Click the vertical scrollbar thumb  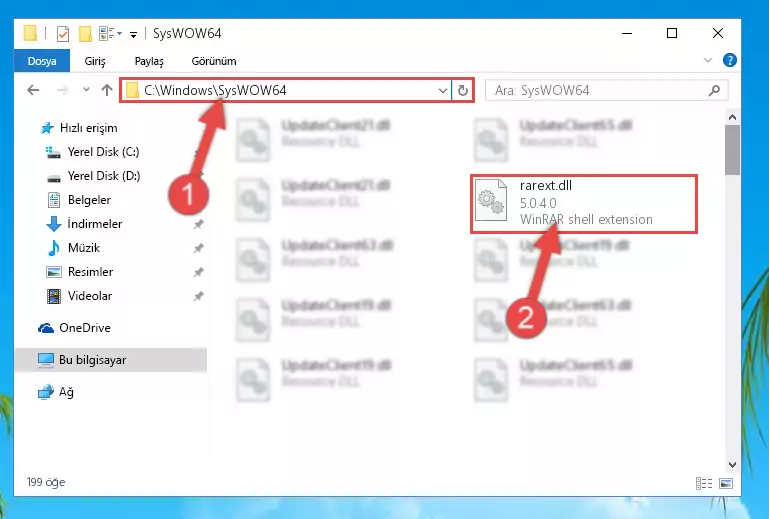[x=732, y=150]
